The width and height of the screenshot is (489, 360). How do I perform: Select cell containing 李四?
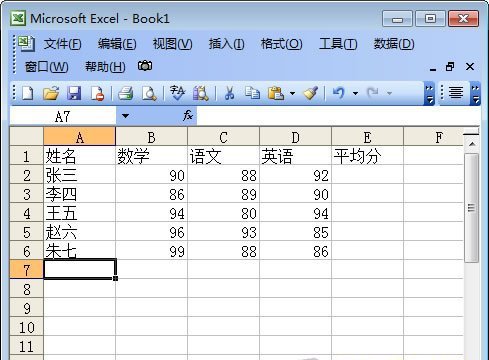[x=79, y=193]
